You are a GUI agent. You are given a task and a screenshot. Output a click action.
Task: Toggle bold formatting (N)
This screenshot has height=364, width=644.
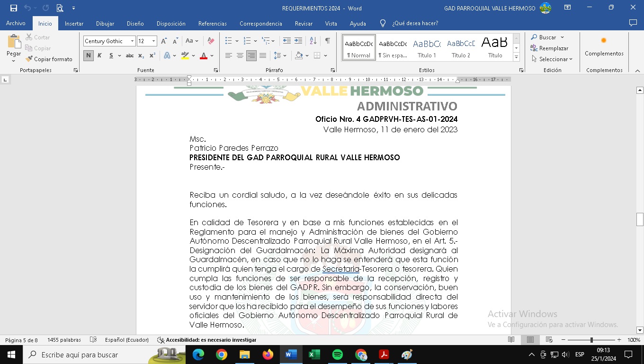coord(88,56)
